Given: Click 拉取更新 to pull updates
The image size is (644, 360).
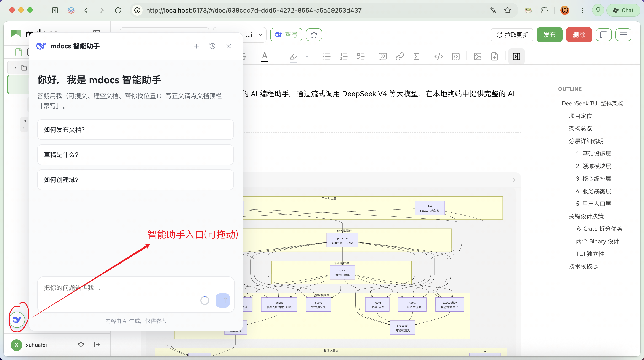Looking at the screenshot, I should [512, 34].
